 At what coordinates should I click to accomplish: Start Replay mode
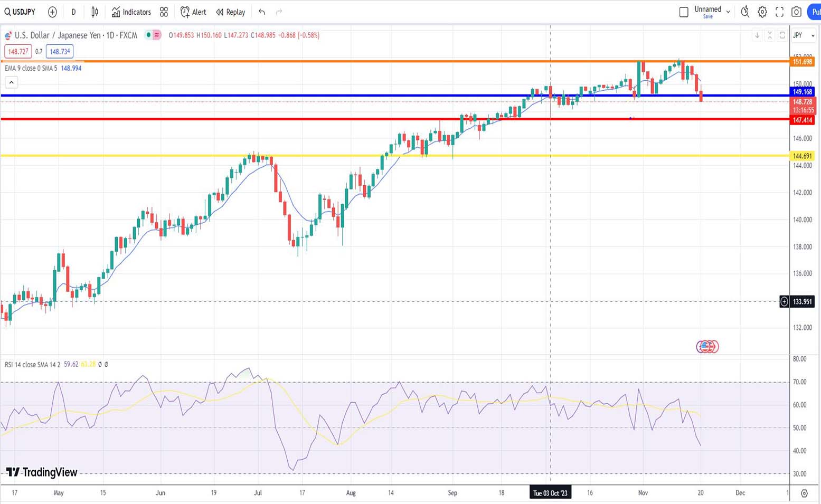coord(231,12)
